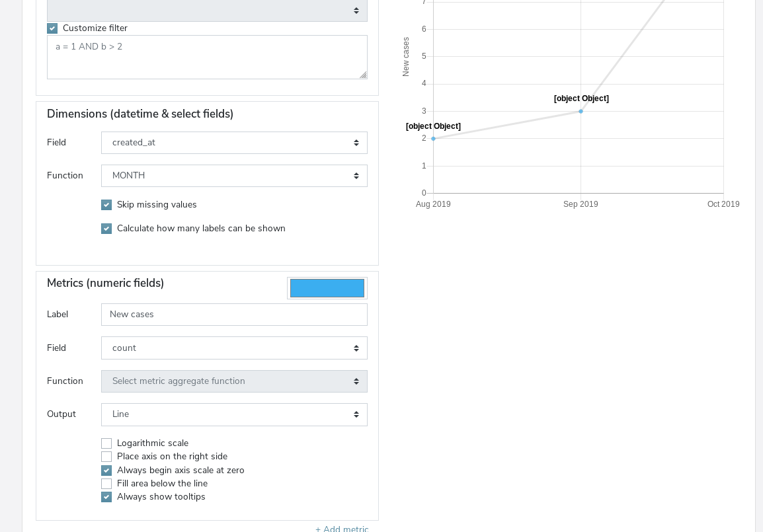Uncheck Skip missing values
This screenshot has height=532, width=763.
click(x=106, y=205)
